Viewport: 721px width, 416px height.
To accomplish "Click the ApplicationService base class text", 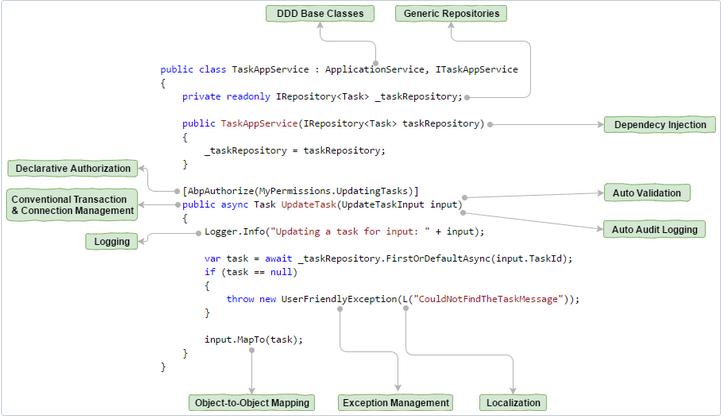I will [374, 69].
